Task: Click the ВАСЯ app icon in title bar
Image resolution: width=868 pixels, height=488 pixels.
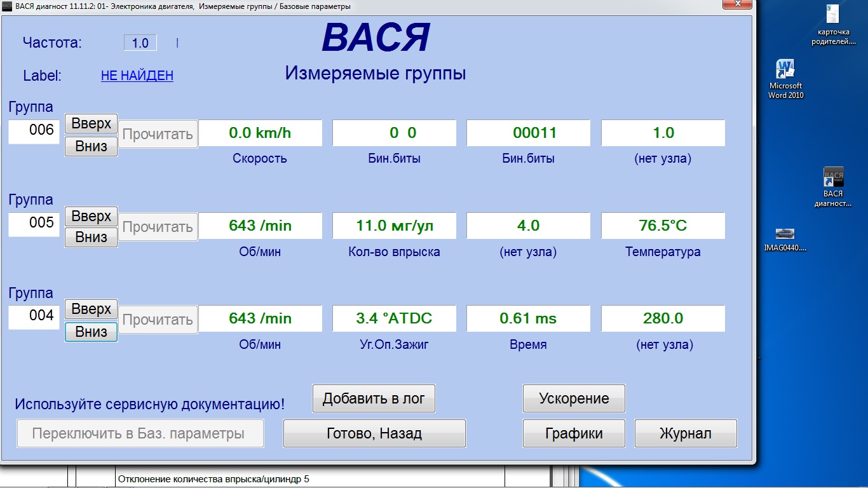Action: coord(6,6)
